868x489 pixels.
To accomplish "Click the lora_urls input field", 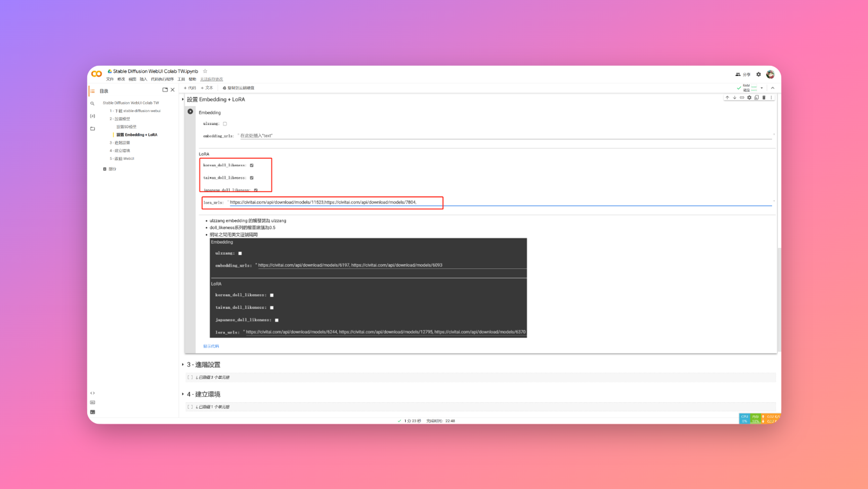I will click(500, 202).
